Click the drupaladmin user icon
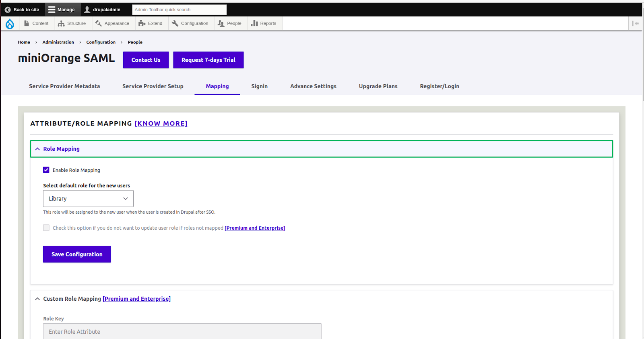The height and width of the screenshot is (339, 644). point(87,10)
